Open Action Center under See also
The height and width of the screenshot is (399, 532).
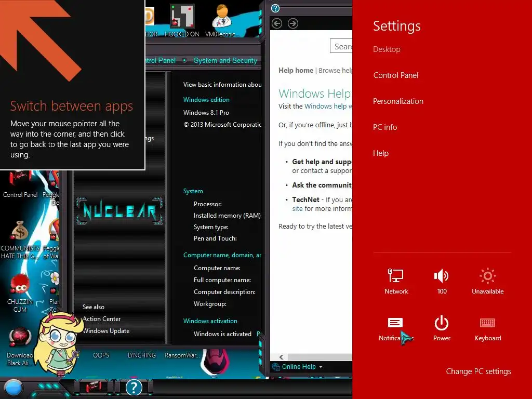tap(102, 319)
